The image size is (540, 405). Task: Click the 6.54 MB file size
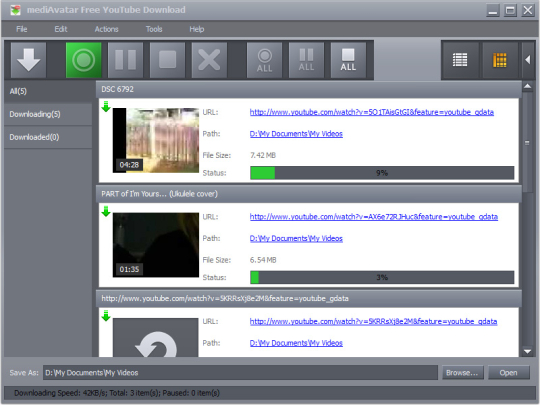[x=263, y=260]
